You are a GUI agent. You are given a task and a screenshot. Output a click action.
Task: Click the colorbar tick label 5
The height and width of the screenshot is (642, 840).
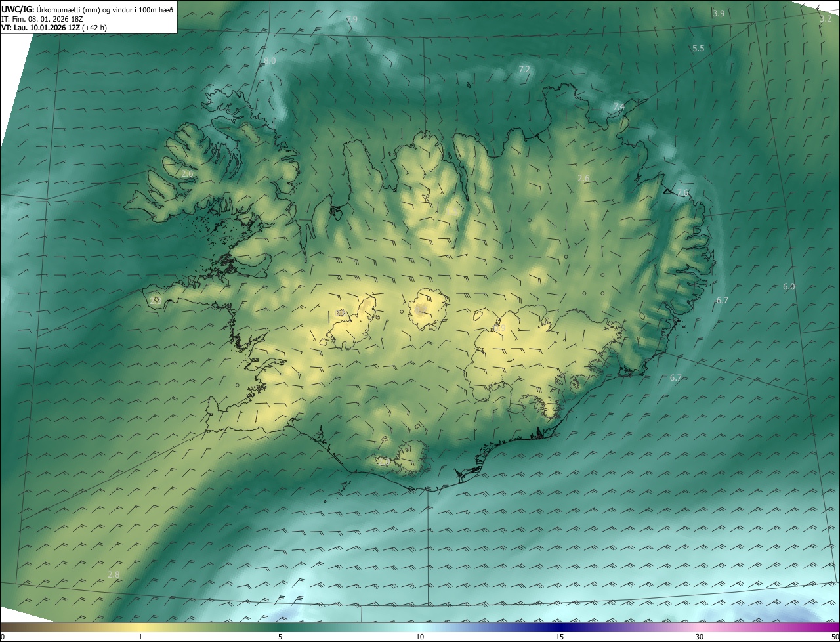tap(280, 637)
